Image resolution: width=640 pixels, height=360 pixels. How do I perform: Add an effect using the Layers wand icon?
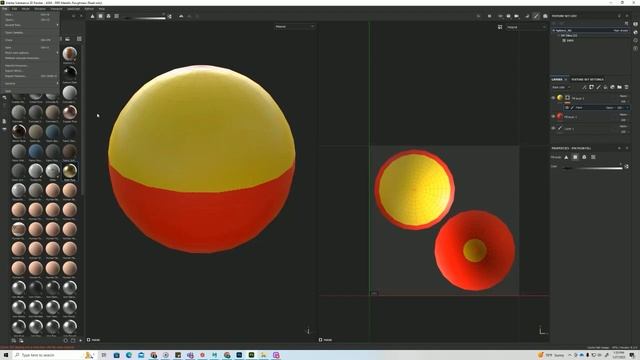[x=584, y=87]
